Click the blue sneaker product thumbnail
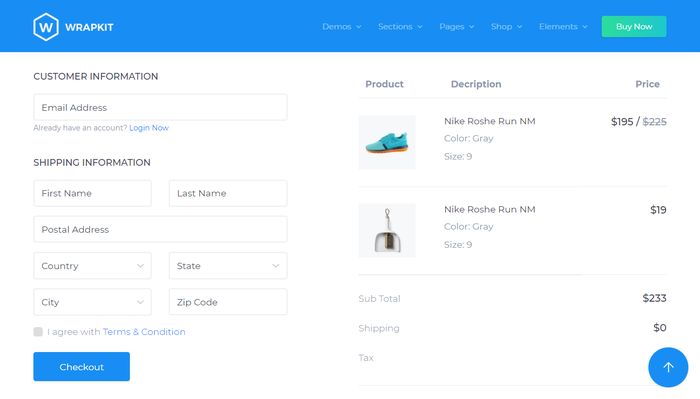The image size is (700, 399). click(x=387, y=142)
